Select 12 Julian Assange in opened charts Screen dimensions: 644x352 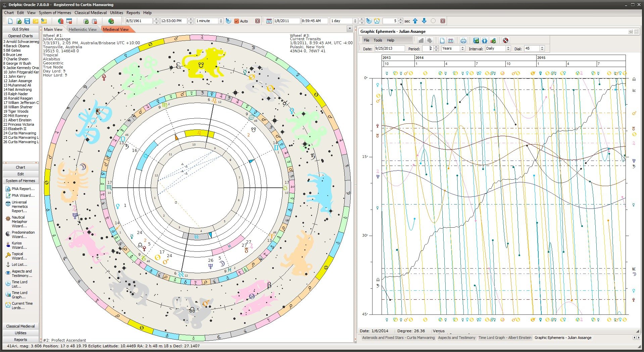[21, 81]
